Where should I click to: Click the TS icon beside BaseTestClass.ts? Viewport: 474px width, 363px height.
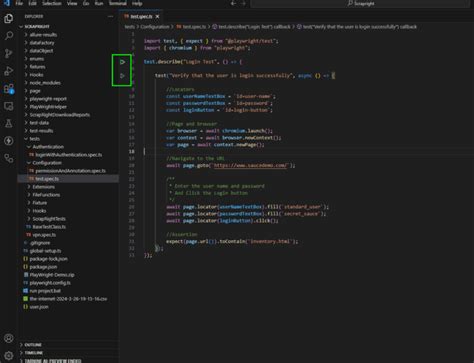pyautogui.click(x=28, y=227)
